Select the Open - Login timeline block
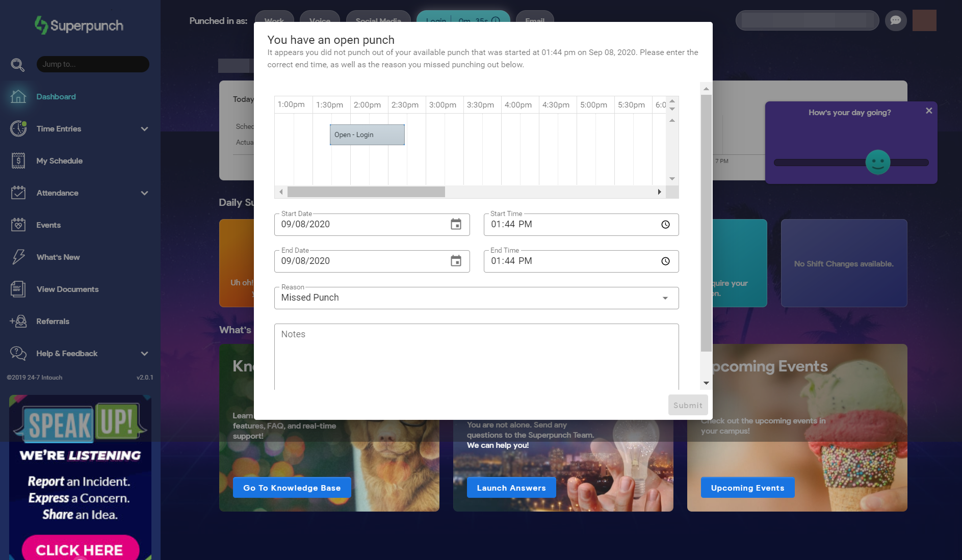 pos(367,135)
